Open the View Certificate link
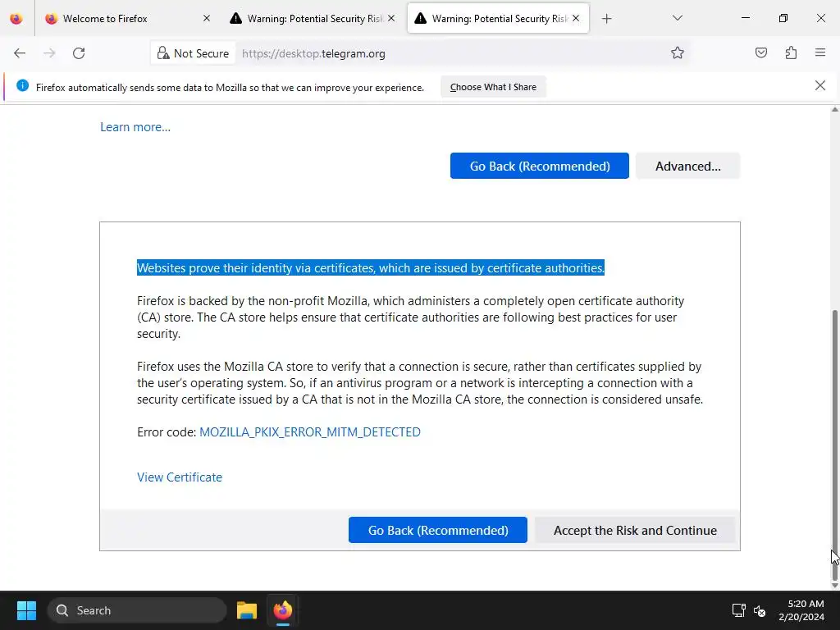 point(180,477)
